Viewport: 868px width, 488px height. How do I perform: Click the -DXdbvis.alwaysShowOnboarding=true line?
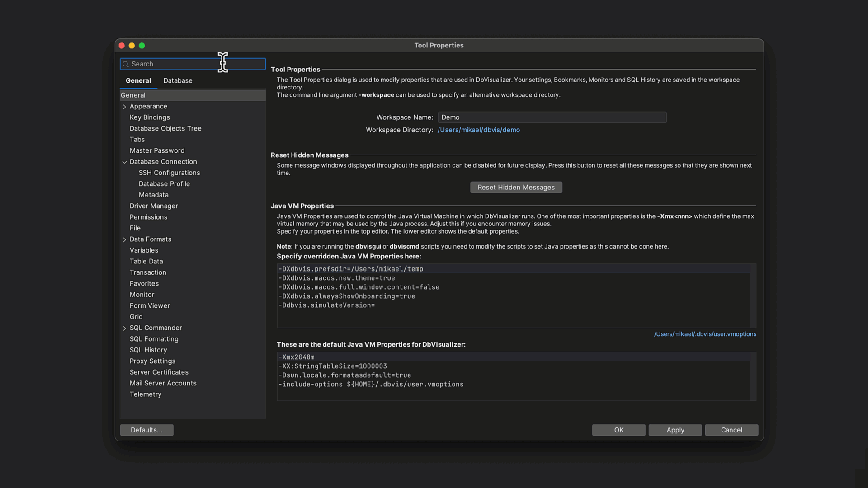click(347, 296)
